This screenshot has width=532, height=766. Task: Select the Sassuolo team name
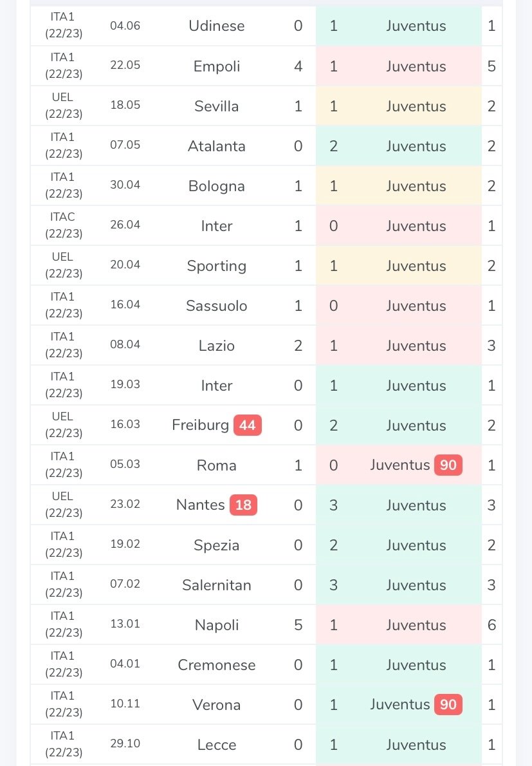click(x=217, y=306)
